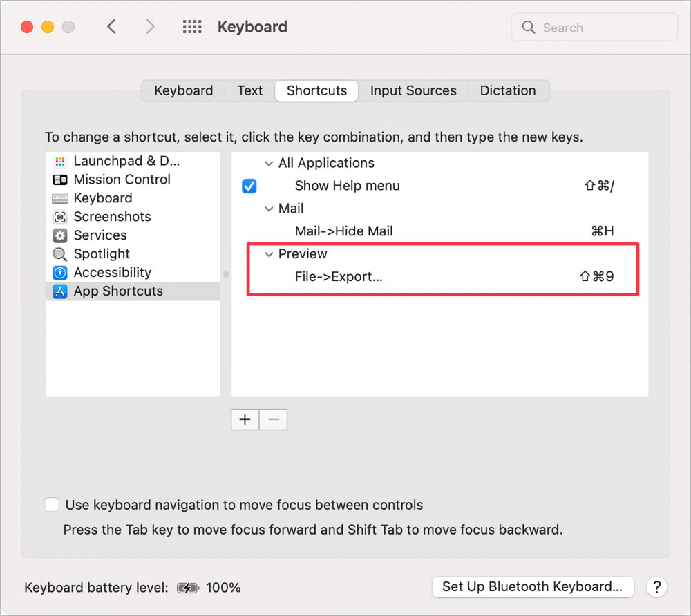This screenshot has width=691, height=616.
Task: Select the Mission Control icon in sidebar
Action: (60, 180)
